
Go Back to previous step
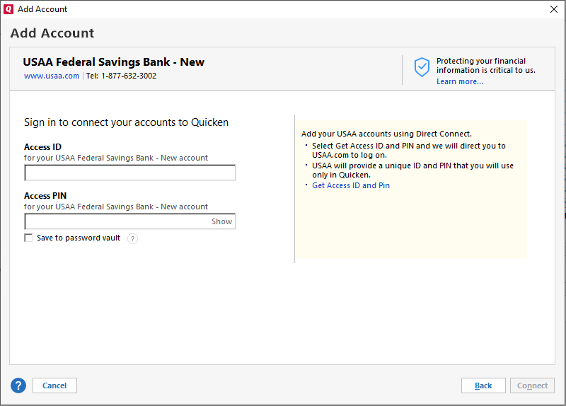483,385
